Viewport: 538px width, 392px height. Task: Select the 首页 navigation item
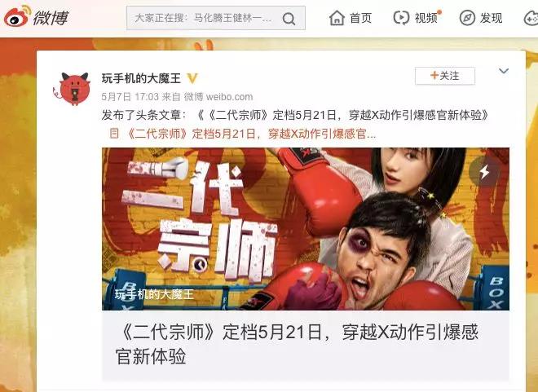tap(360, 18)
